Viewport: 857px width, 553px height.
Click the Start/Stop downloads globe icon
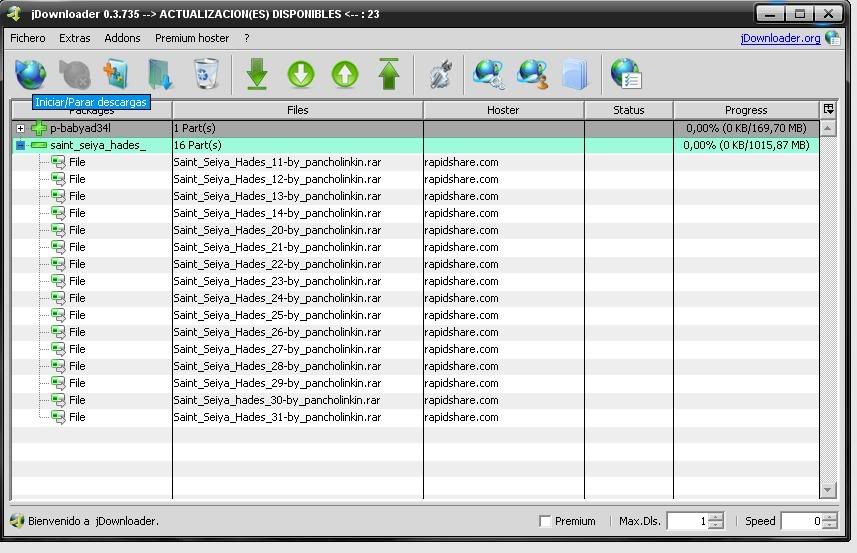(x=31, y=74)
